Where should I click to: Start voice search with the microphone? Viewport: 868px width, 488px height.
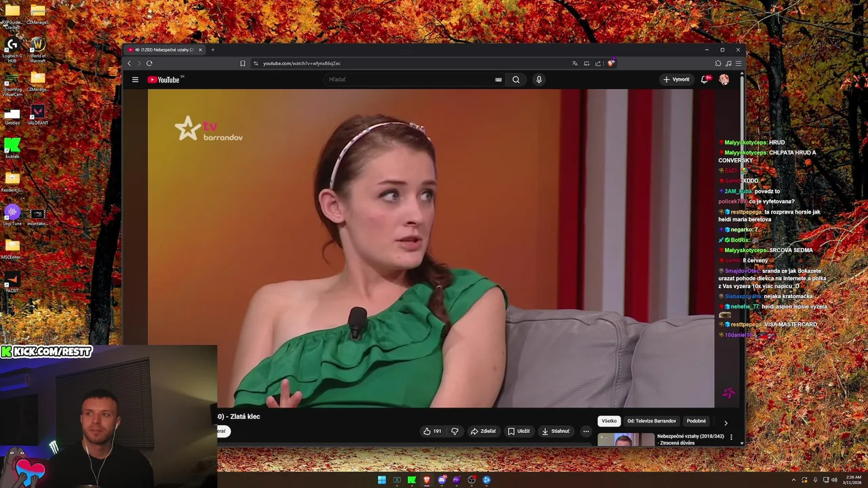[539, 79]
